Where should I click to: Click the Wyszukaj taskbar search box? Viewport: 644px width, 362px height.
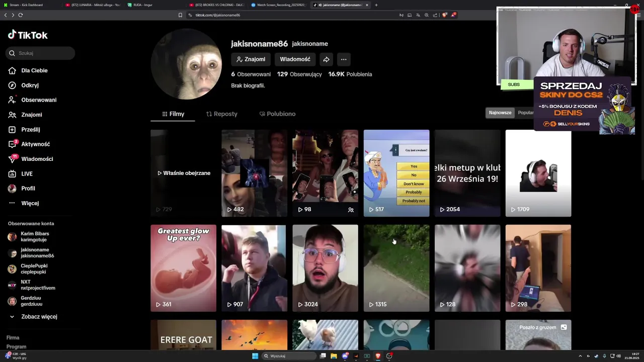coord(289,356)
